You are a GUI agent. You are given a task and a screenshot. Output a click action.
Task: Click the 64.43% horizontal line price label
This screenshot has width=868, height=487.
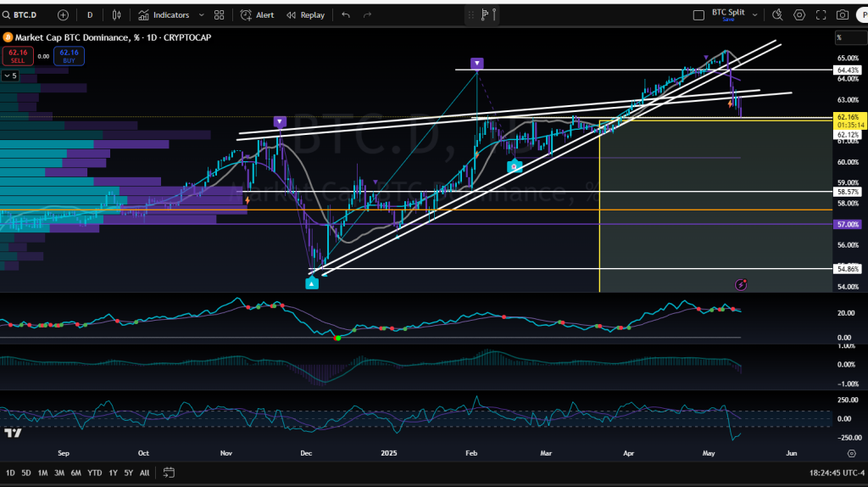848,70
